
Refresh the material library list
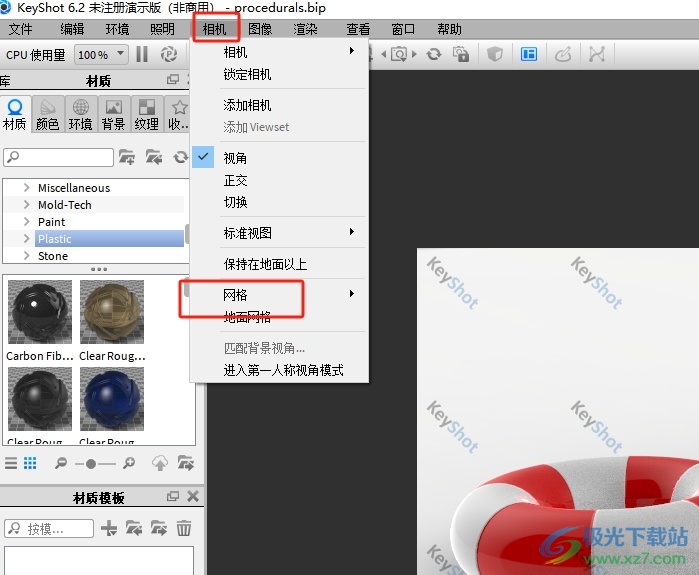181,157
